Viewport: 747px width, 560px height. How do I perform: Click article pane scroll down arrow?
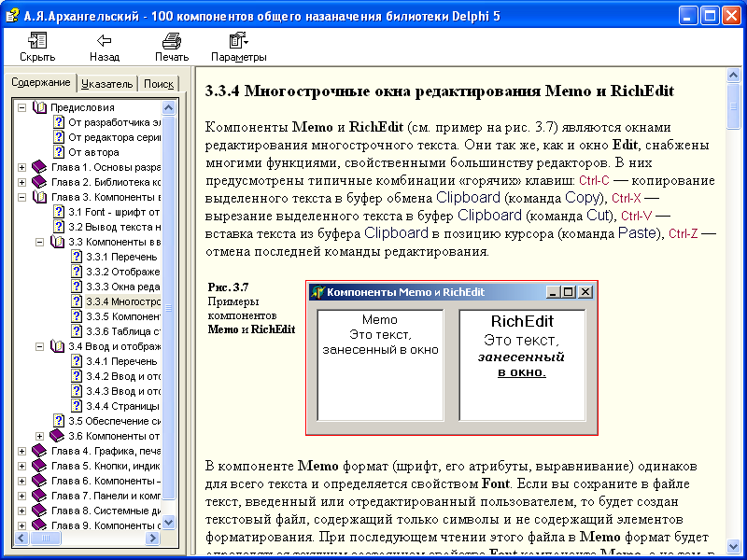coord(733,546)
